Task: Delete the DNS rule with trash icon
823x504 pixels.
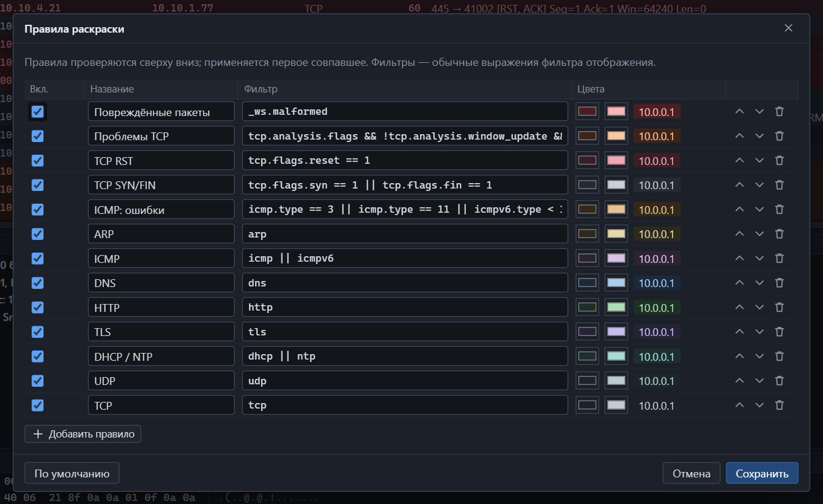Action: click(779, 283)
